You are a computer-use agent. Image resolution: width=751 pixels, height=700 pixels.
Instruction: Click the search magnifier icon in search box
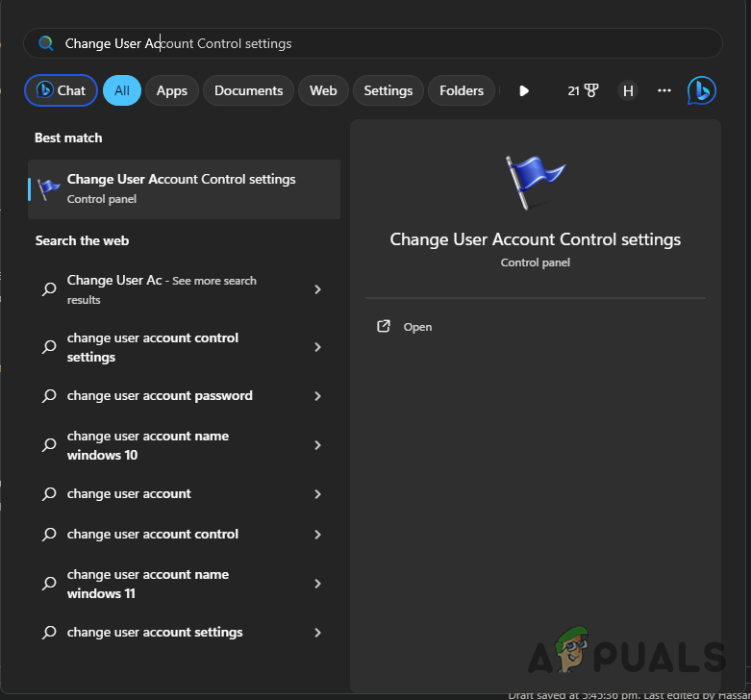[x=46, y=43]
